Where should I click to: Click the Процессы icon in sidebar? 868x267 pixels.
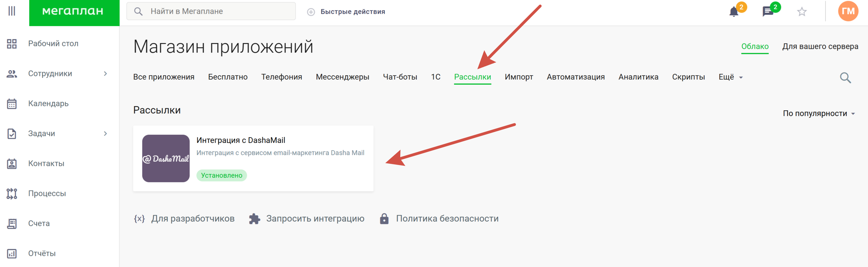pos(12,193)
